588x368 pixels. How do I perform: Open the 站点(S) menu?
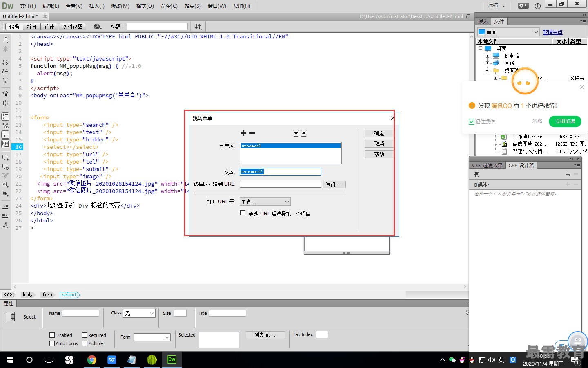click(192, 6)
